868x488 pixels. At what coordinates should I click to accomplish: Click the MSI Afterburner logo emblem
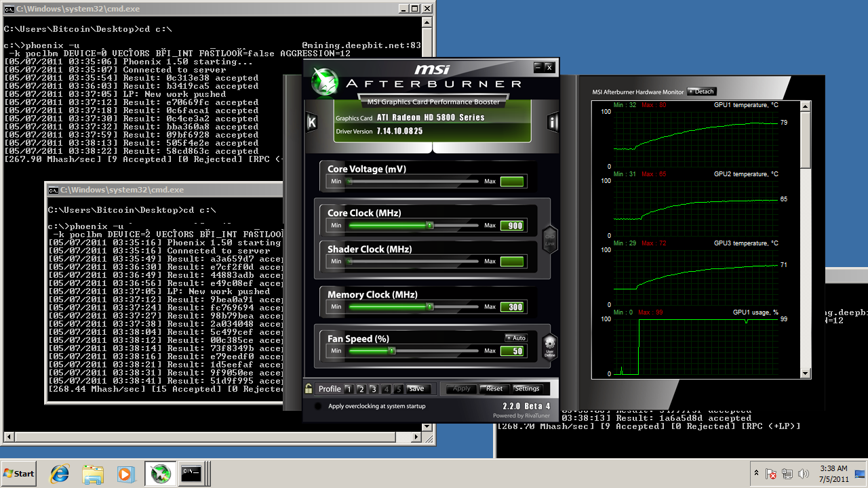tap(325, 81)
